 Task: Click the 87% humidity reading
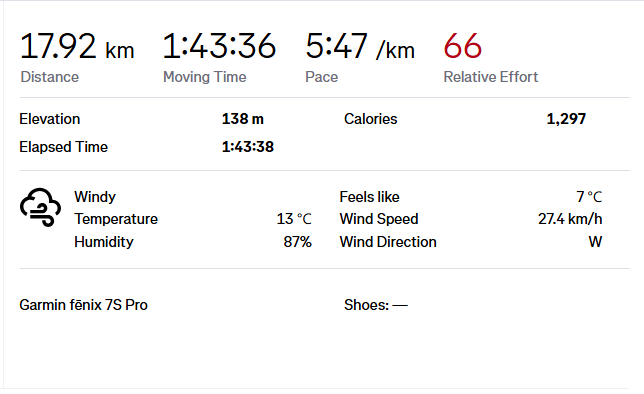(x=297, y=242)
